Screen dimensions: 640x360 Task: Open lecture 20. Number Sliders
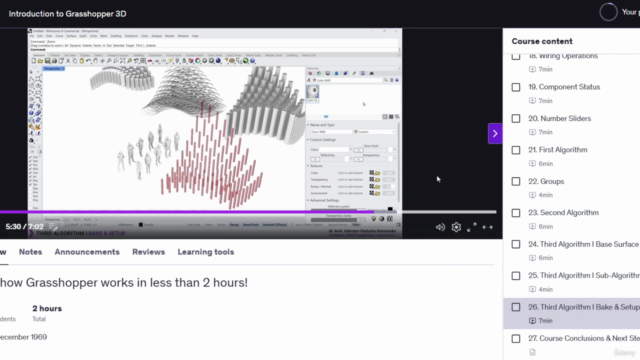[560, 118]
